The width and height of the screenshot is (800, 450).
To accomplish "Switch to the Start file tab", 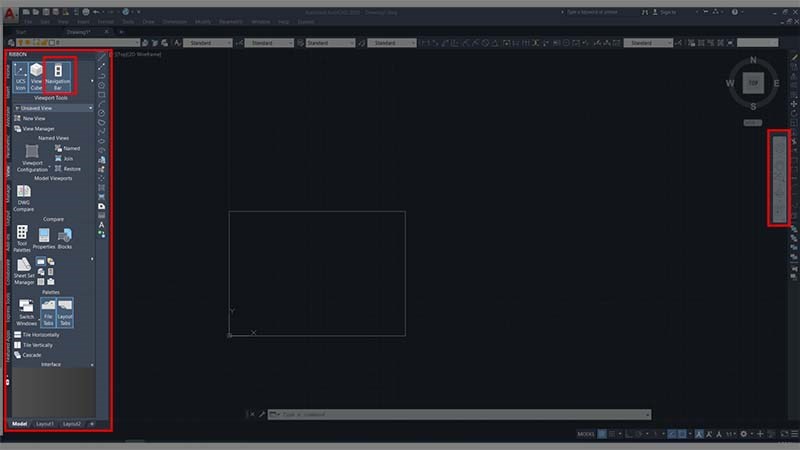I will coord(21,32).
